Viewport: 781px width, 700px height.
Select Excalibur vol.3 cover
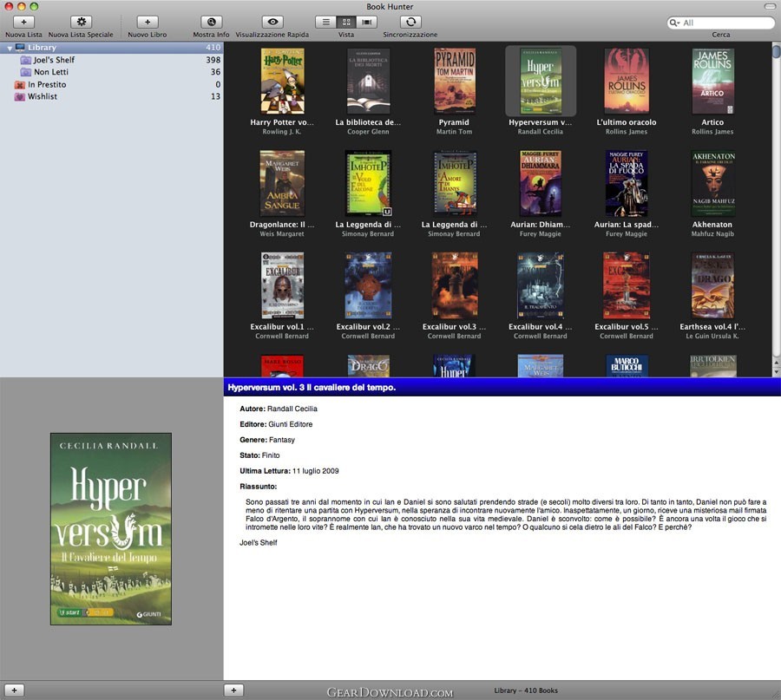(x=454, y=285)
